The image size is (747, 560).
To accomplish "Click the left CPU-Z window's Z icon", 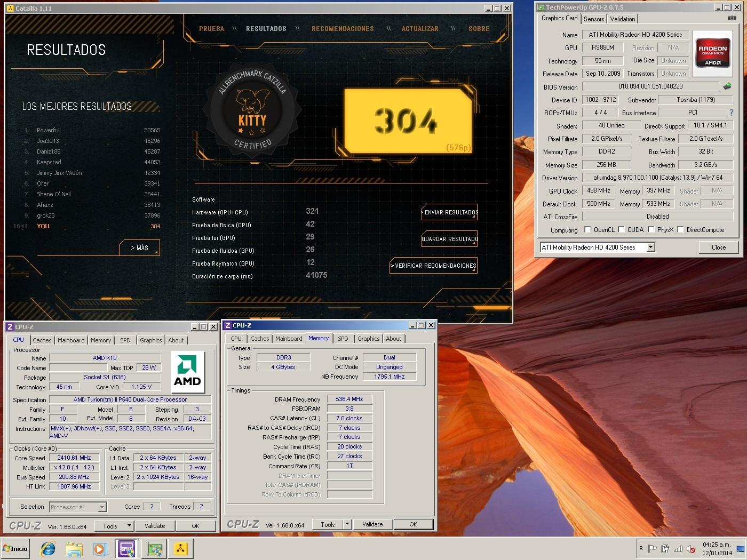I will click(x=10, y=326).
